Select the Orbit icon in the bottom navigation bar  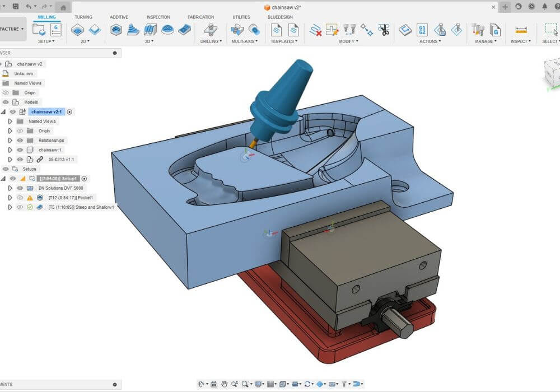(x=201, y=384)
